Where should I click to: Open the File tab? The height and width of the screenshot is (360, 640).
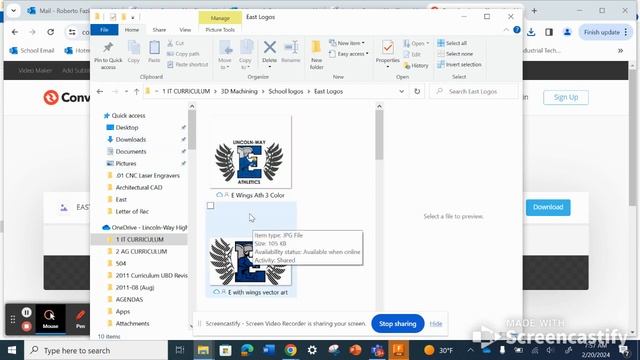[x=104, y=30]
